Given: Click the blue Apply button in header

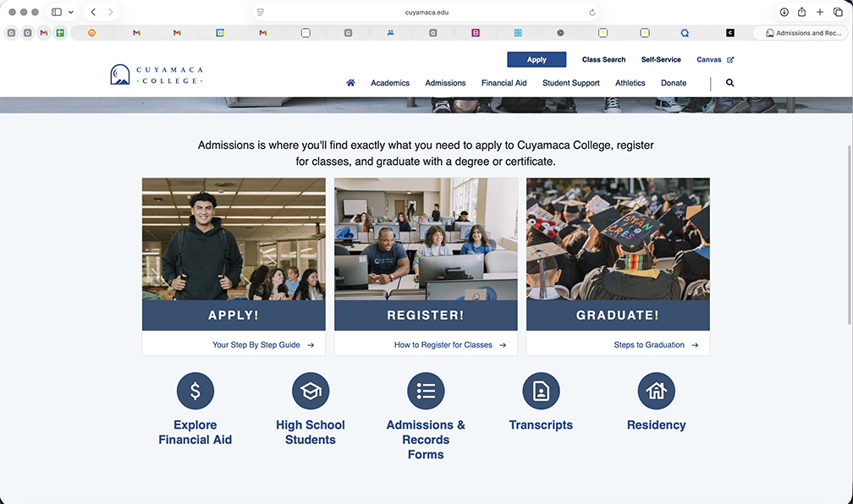Looking at the screenshot, I should (x=537, y=59).
